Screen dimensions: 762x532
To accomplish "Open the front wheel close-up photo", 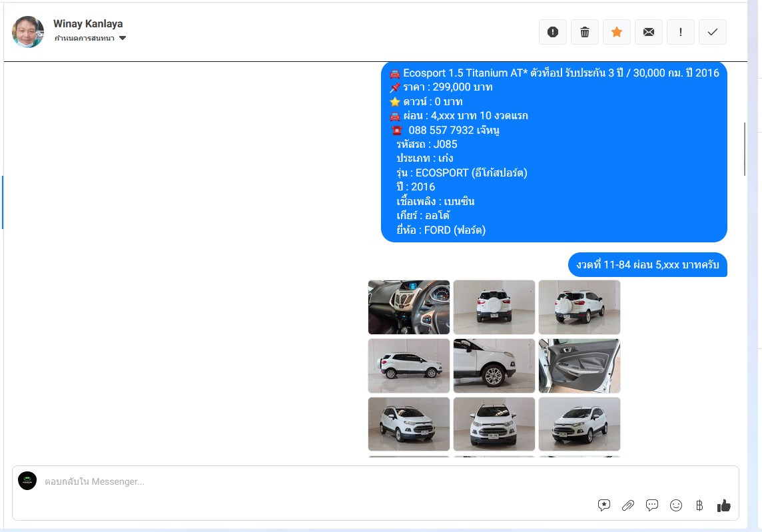I will click(x=494, y=366).
